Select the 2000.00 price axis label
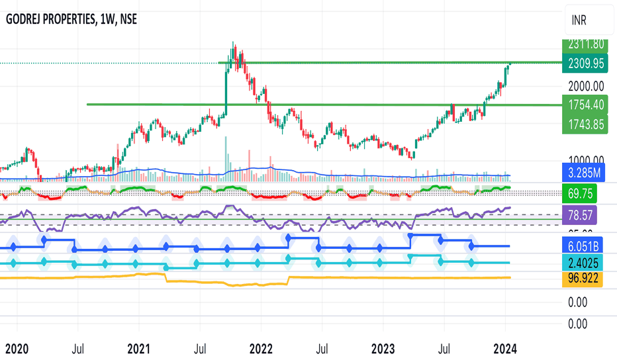The image size is (617, 364). pyautogui.click(x=585, y=86)
